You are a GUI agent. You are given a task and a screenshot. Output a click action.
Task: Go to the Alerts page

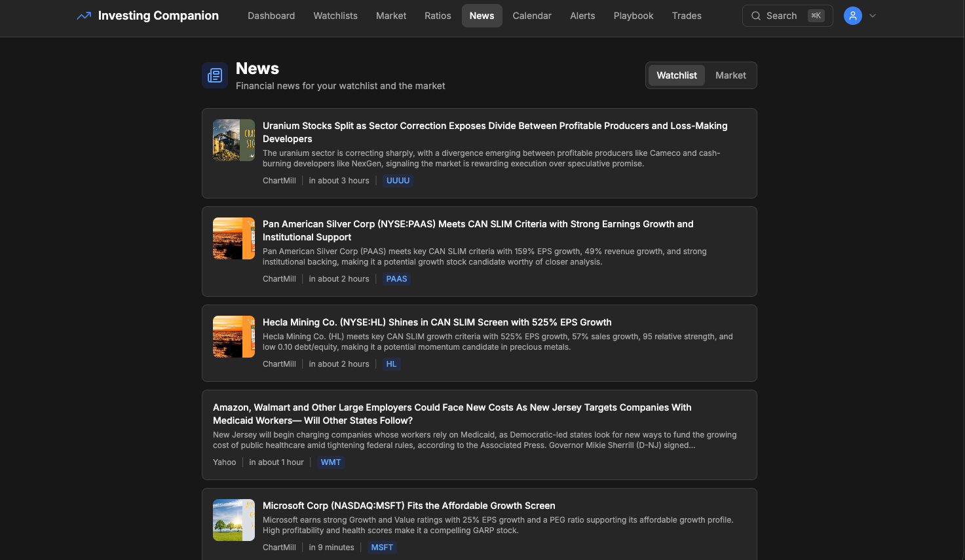[x=582, y=16]
